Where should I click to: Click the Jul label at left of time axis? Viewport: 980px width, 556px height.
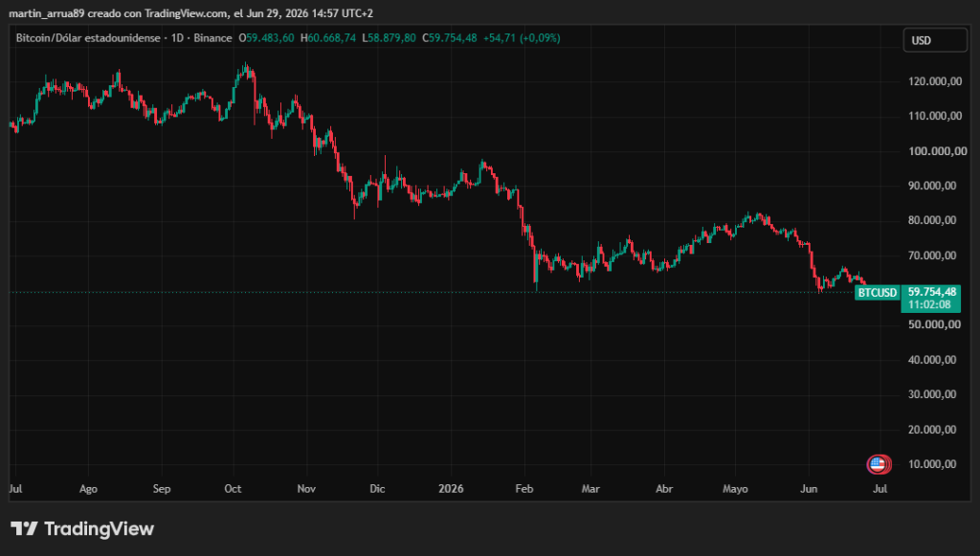click(x=15, y=489)
